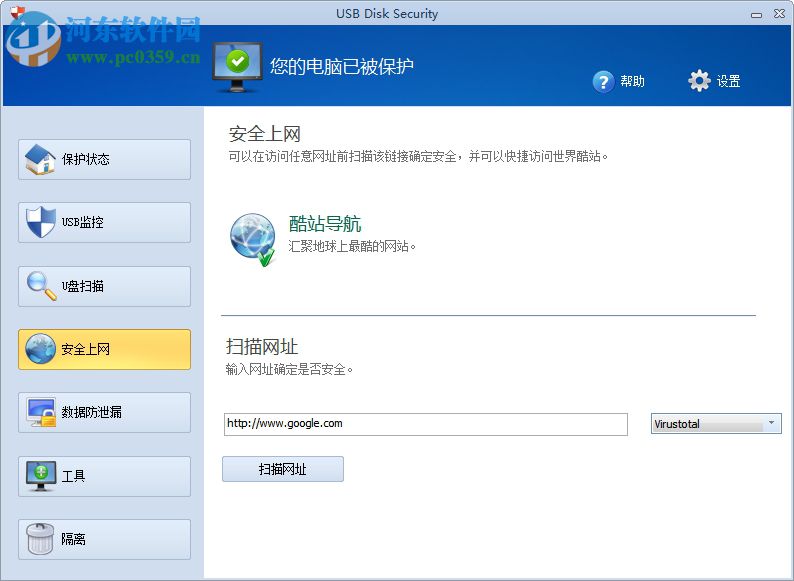Click the 安全上网 page heading
The image size is (794, 581).
(x=265, y=134)
